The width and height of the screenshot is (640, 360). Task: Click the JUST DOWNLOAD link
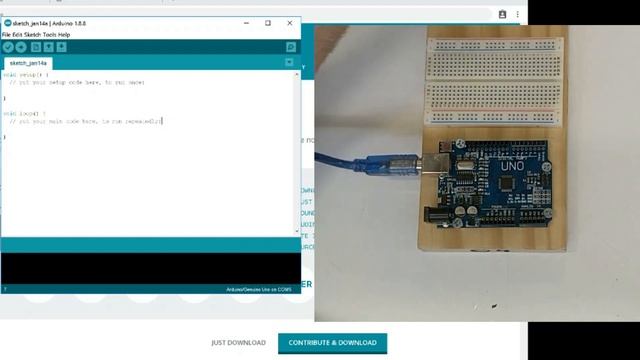click(x=238, y=343)
